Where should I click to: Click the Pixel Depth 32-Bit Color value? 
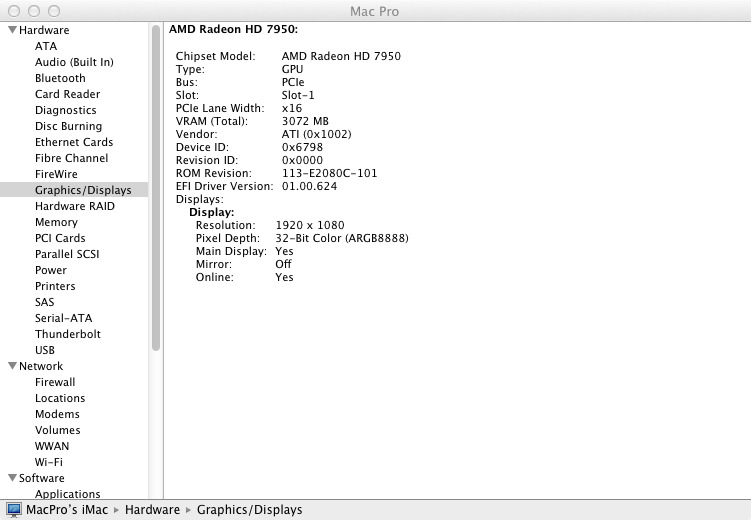click(x=342, y=238)
